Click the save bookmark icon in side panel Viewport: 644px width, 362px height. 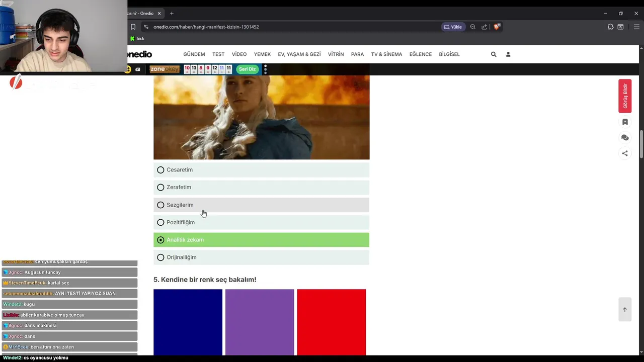625,122
